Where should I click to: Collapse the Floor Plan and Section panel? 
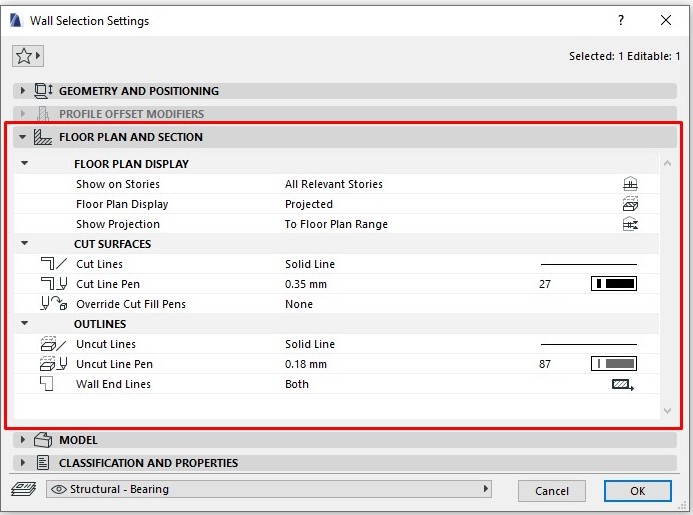[23, 137]
